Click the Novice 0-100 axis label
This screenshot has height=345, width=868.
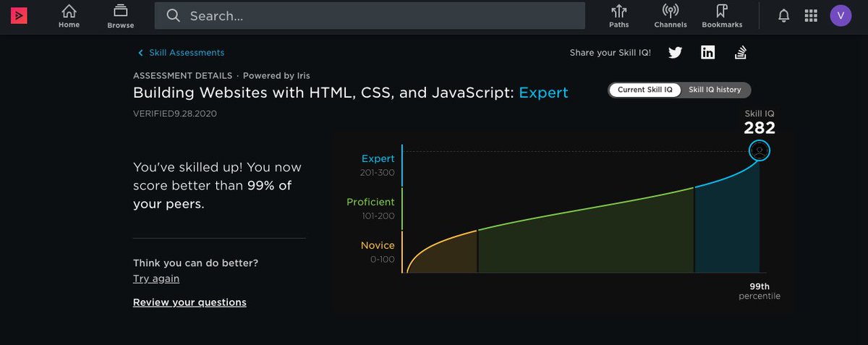click(378, 252)
